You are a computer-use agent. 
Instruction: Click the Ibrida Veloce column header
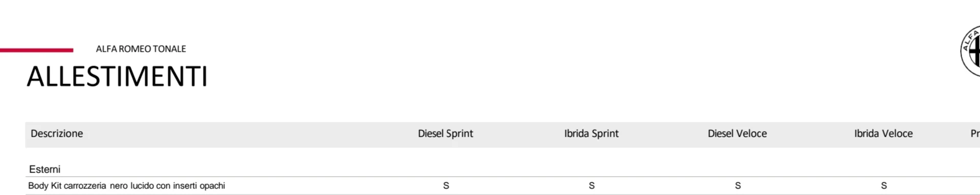click(x=883, y=134)
